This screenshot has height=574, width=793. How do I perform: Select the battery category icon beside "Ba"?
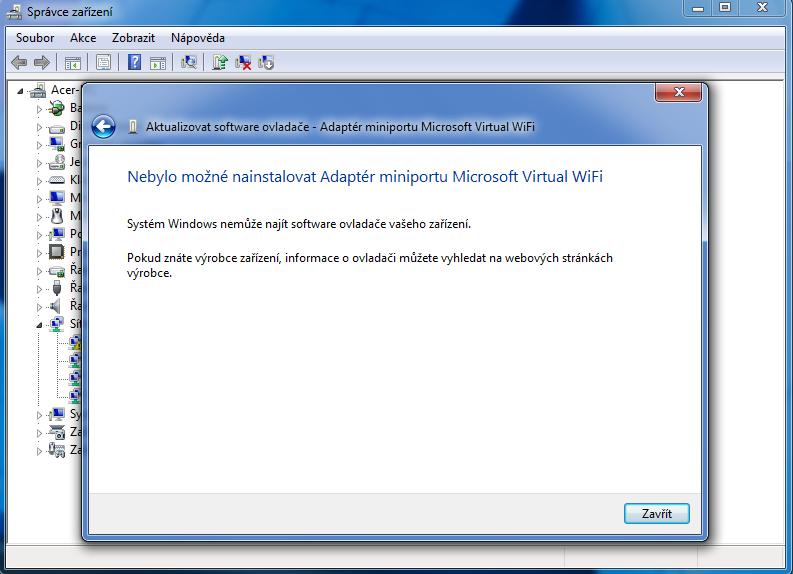(57, 108)
